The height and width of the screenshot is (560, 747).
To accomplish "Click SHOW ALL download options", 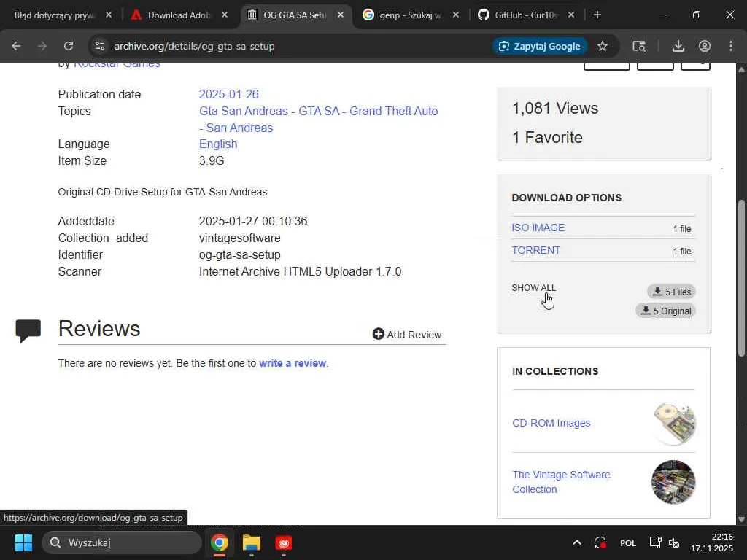I will [x=533, y=287].
